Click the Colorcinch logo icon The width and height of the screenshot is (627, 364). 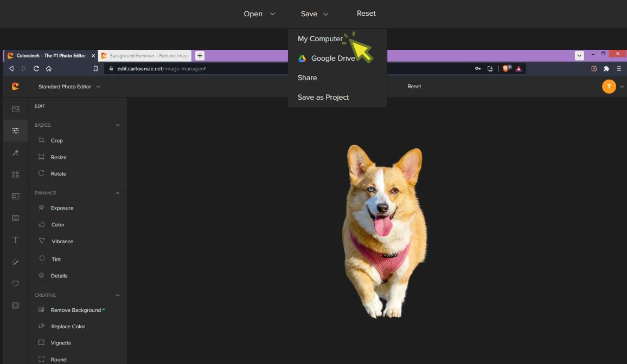click(15, 86)
